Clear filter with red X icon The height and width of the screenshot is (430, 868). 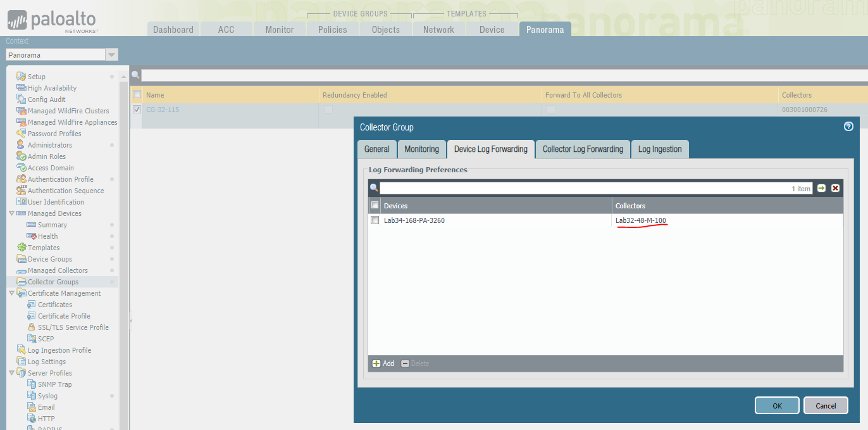pyautogui.click(x=835, y=188)
